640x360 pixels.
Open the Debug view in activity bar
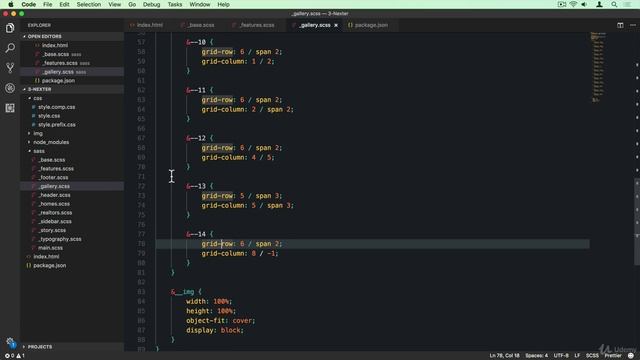pos(10,88)
